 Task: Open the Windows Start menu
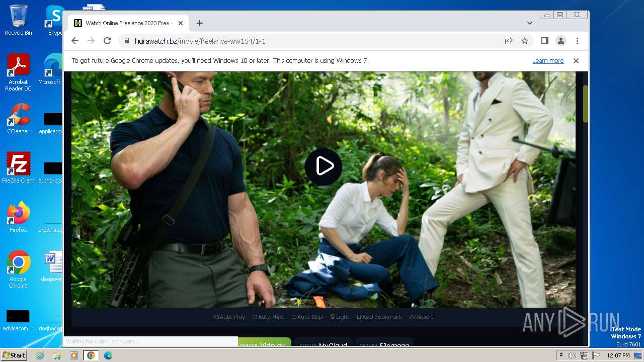14,355
